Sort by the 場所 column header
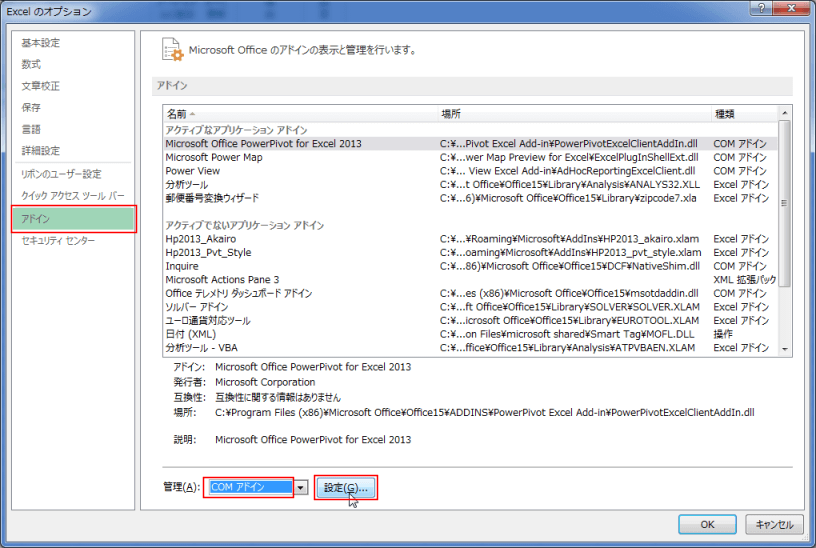The width and height of the screenshot is (816, 548). tap(575, 114)
